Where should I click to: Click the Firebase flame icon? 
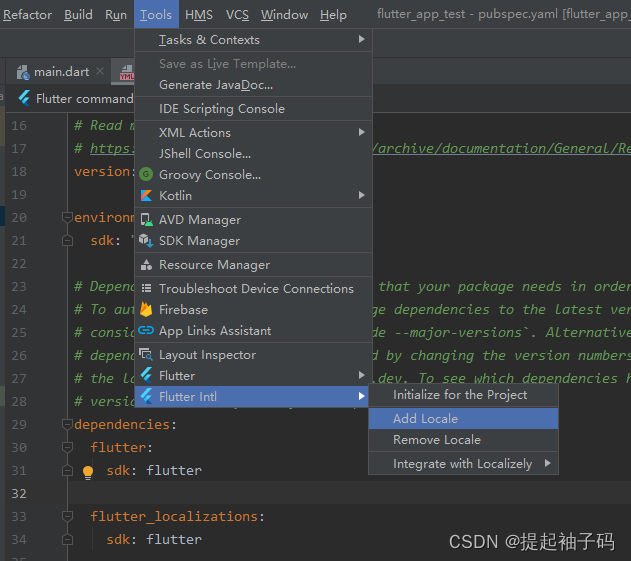point(146,309)
